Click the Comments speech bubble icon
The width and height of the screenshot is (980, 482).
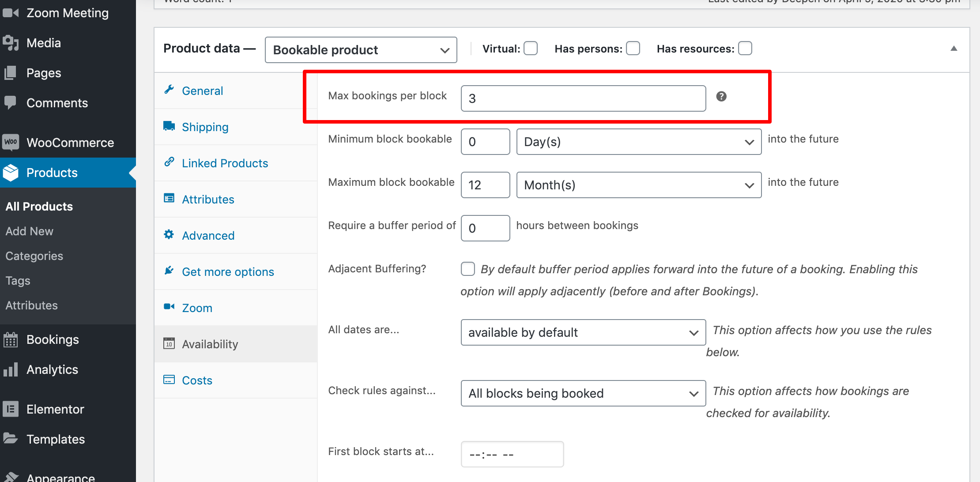[x=11, y=102]
